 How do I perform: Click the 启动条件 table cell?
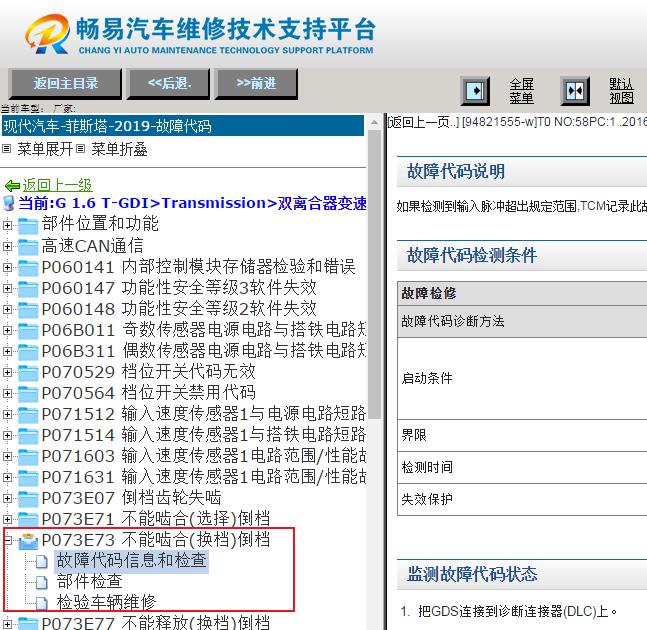click(522, 378)
